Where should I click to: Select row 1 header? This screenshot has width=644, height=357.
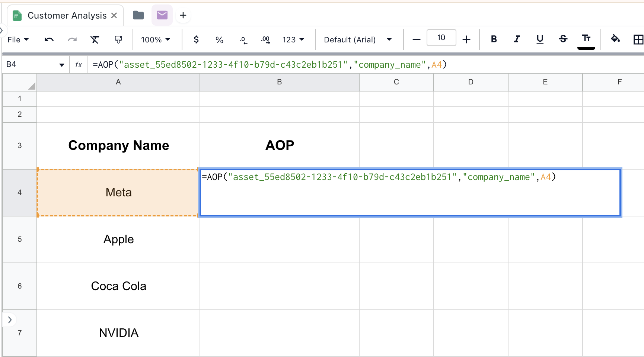(20, 99)
